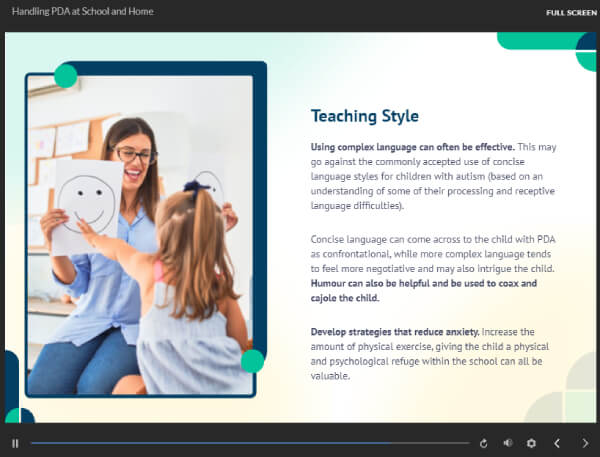Open the player settings gear
The height and width of the screenshot is (457, 600).
pyautogui.click(x=531, y=443)
